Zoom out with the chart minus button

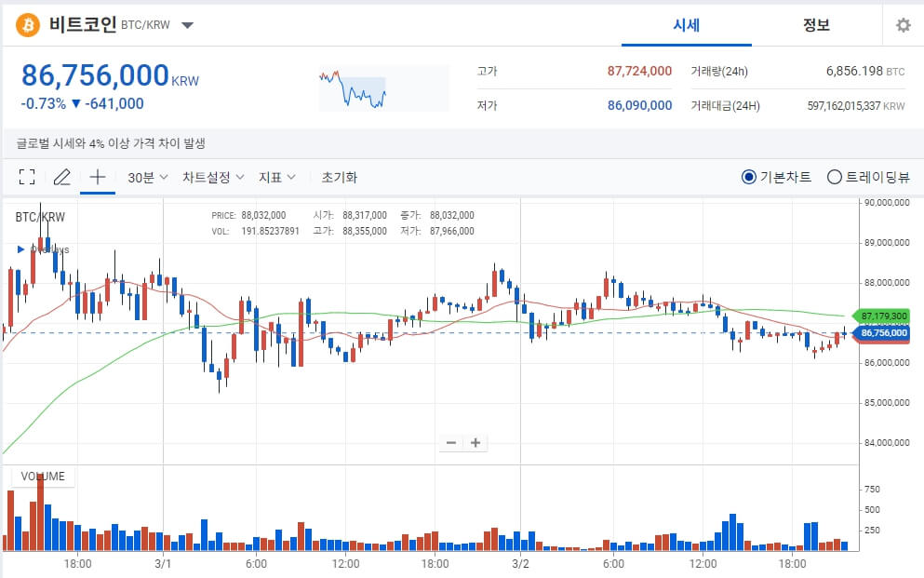coord(451,442)
